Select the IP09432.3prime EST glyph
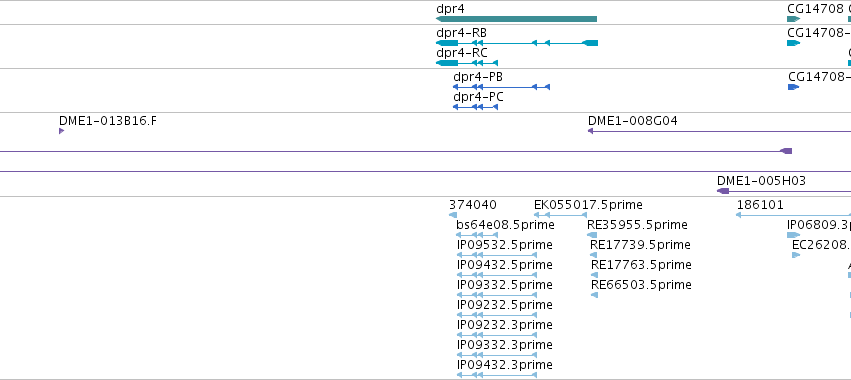Viewport: 851px width, 380px height. point(497,376)
